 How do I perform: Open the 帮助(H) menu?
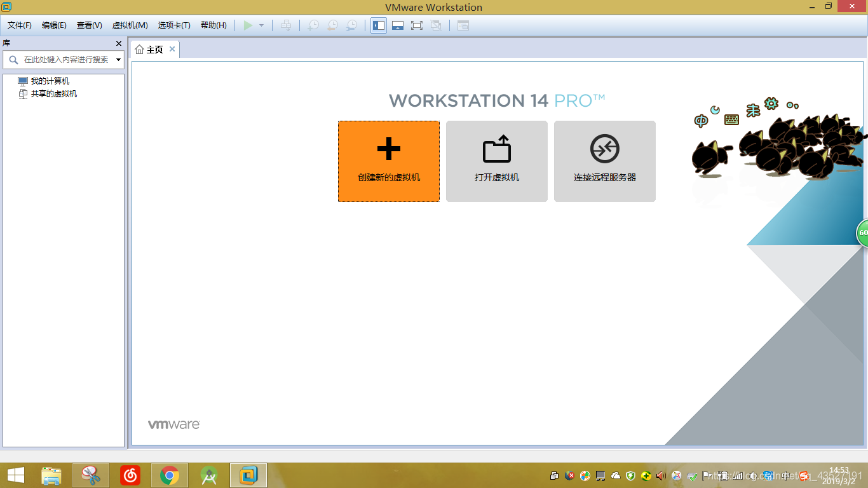point(214,25)
